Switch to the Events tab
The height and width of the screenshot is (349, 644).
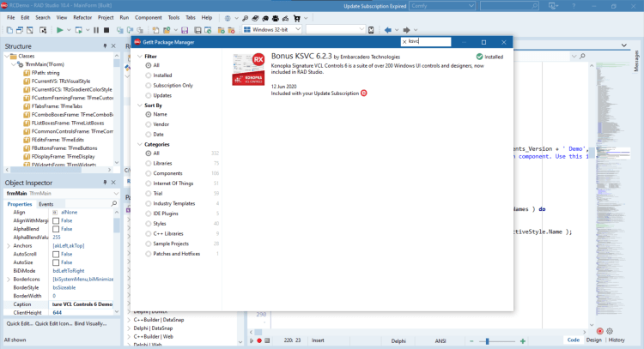[46, 204]
